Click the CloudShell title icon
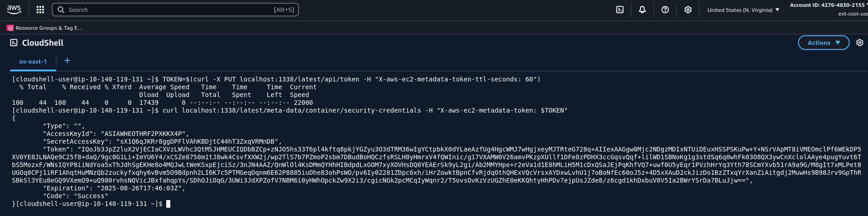This screenshot has height=216, width=868. click(14, 43)
